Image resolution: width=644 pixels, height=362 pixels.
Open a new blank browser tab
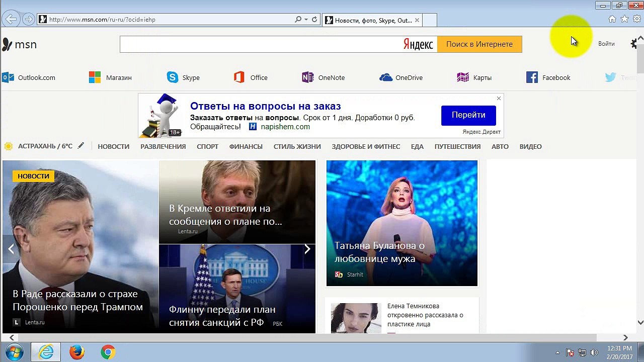coord(430,20)
